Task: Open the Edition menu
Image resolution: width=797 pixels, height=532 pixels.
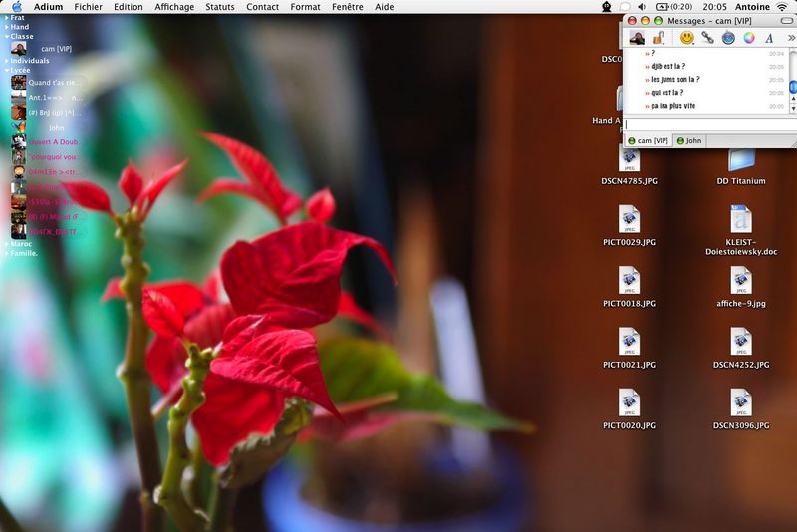Action: pyautogui.click(x=129, y=7)
